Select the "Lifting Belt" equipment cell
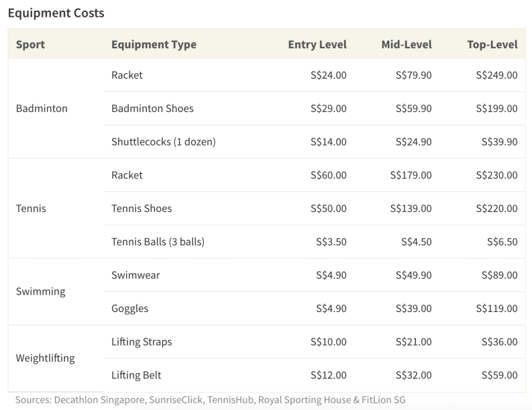The width and height of the screenshot is (532, 410). pos(136,375)
